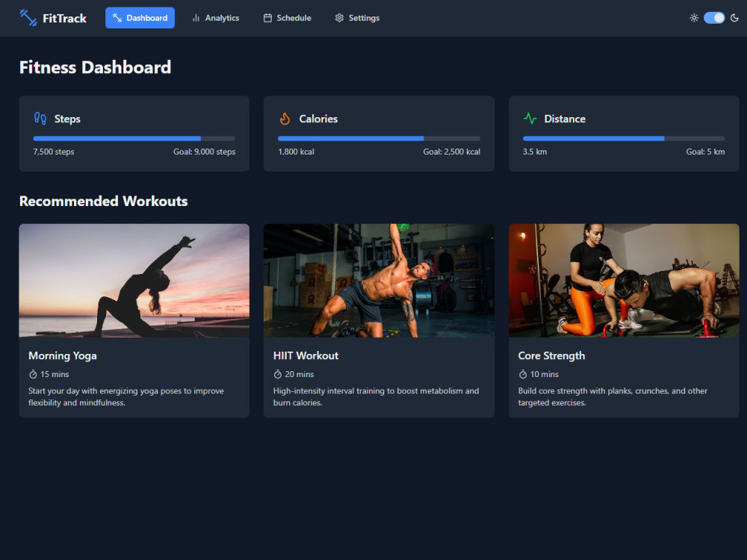Click the calendar icon beside Schedule
Viewport: 747px width, 560px height.
pyautogui.click(x=267, y=18)
